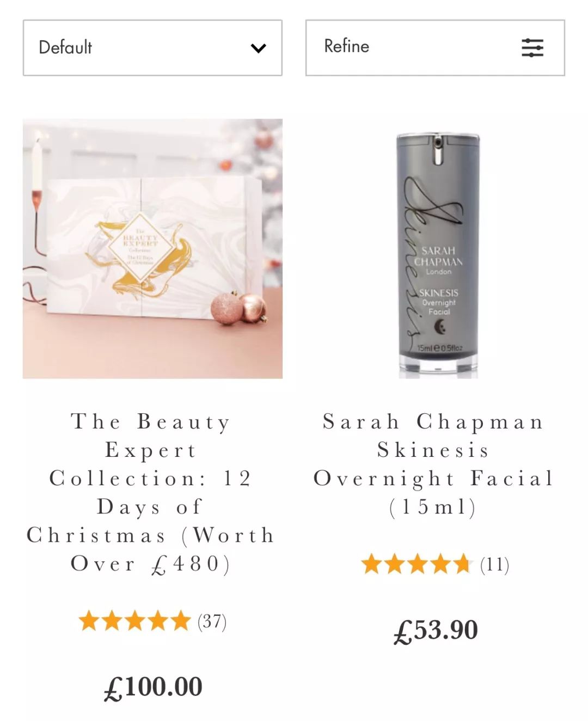Image resolution: width=588 pixels, height=721 pixels.
Task: Select the Default label text
Action: (65, 47)
